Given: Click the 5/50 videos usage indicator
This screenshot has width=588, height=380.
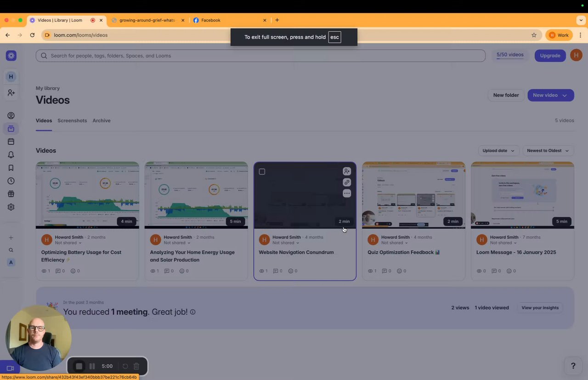Looking at the screenshot, I should [510, 55].
